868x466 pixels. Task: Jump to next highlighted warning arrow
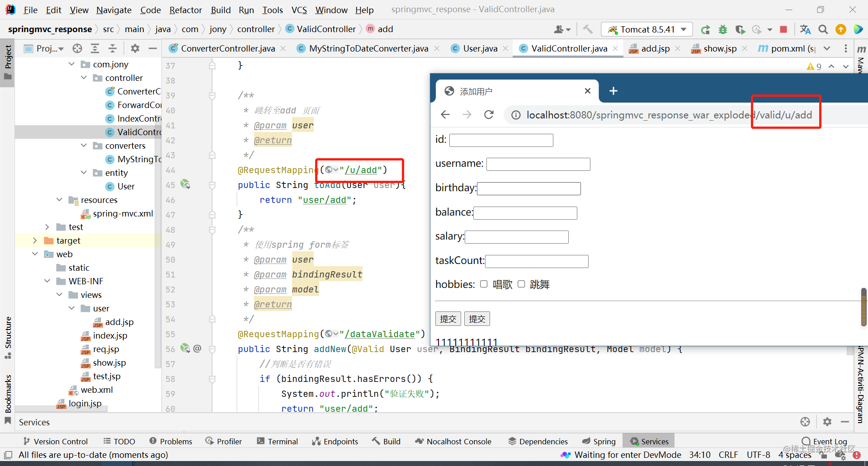pos(845,66)
